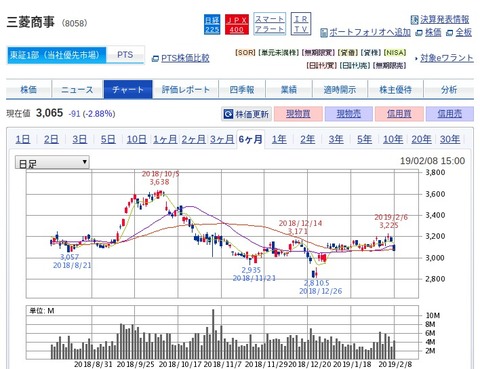480x369 pixels.
Task: Select the 1ヶ月 chart period
Action: click(165, 139)
